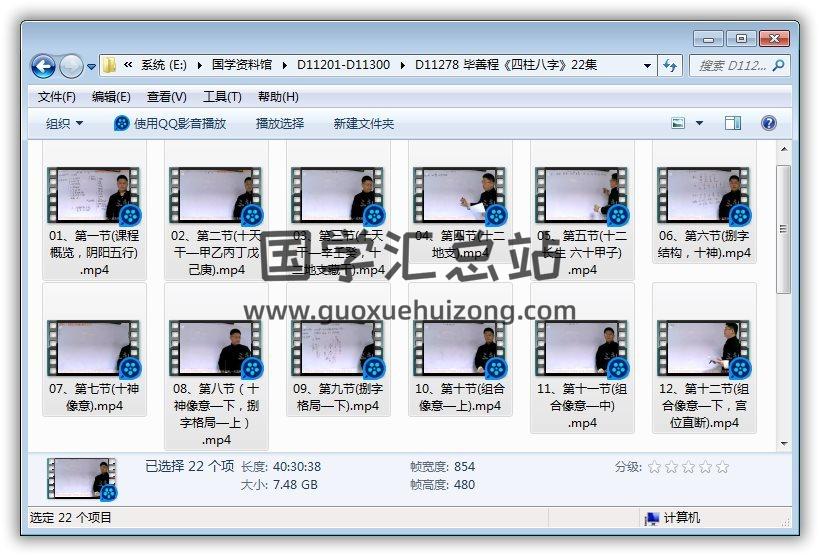Expand arrow after D11201-D11300 breadcrumb
820x556 pixels.
(403, 65)
